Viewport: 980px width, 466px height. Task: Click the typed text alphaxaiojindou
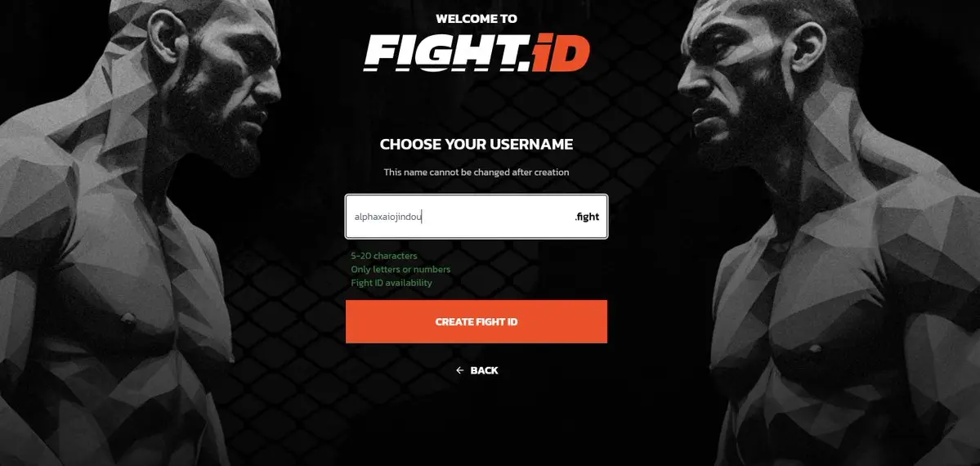(388, 217)
